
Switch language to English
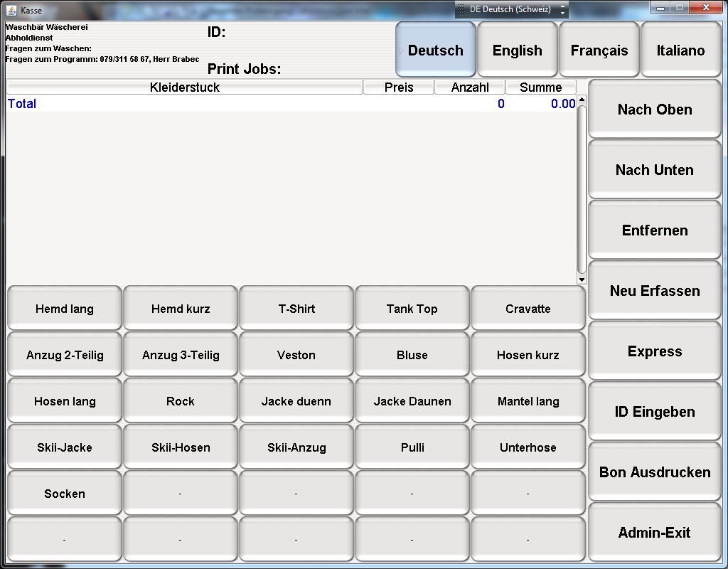coord(518,49)
